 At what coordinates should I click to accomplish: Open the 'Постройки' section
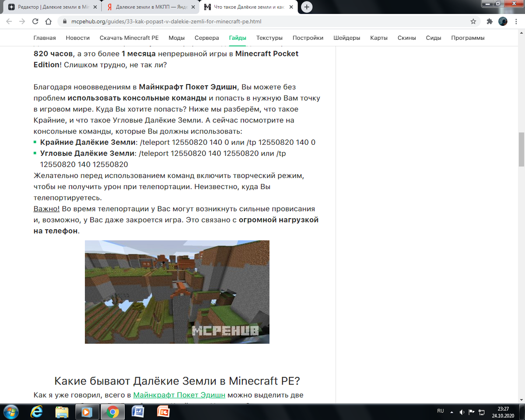point(308,38)
